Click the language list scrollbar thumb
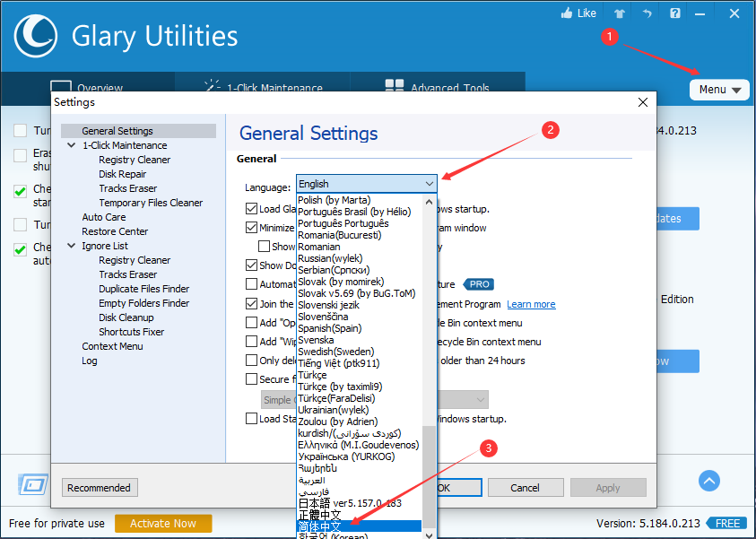This screenshot has width=756, height=539. coord(429,476)
